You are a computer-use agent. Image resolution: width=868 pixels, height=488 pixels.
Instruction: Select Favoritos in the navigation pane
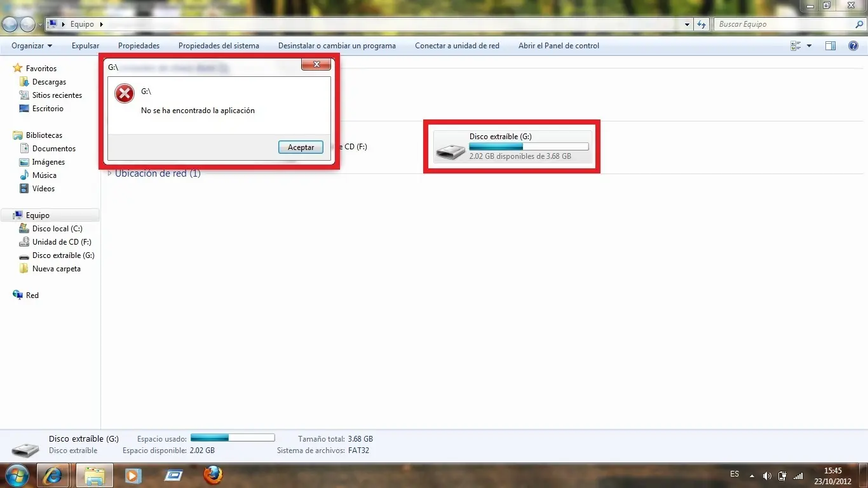[41, 69]
